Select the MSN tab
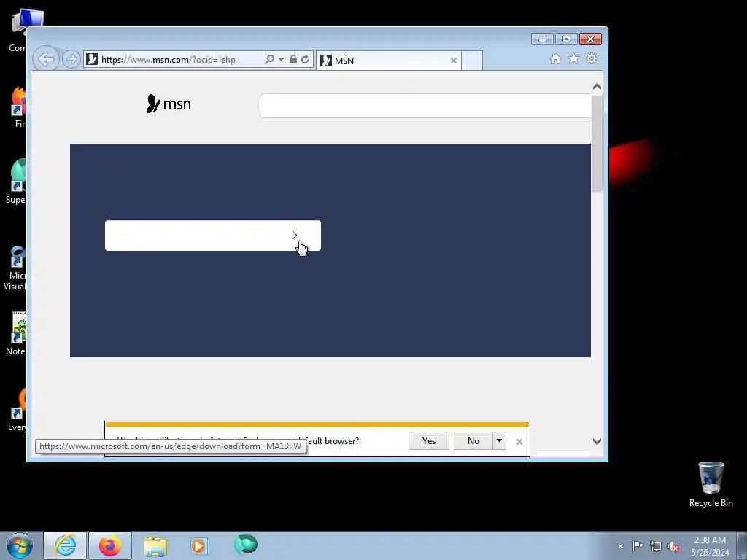747x560 pixels. point(388,61)
